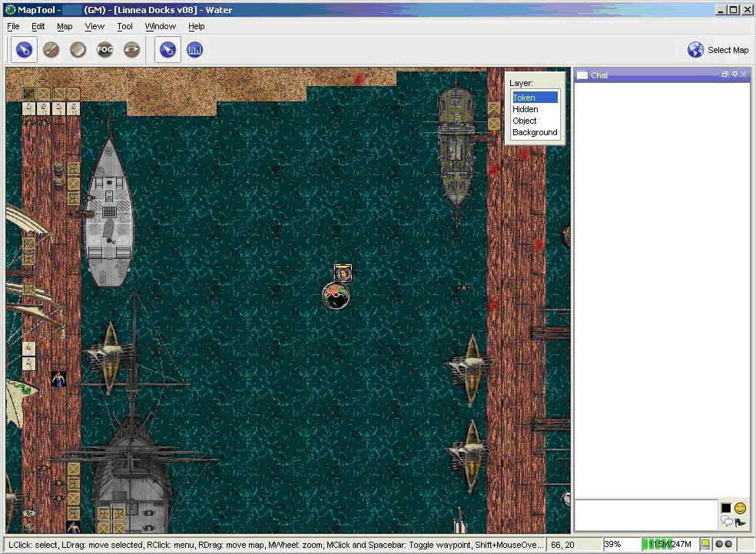The height and width of the screenshot is (554, 756).
Task: Click the smiley emote icon in chat
Action: pyautogui.click(x=740, y=508)
